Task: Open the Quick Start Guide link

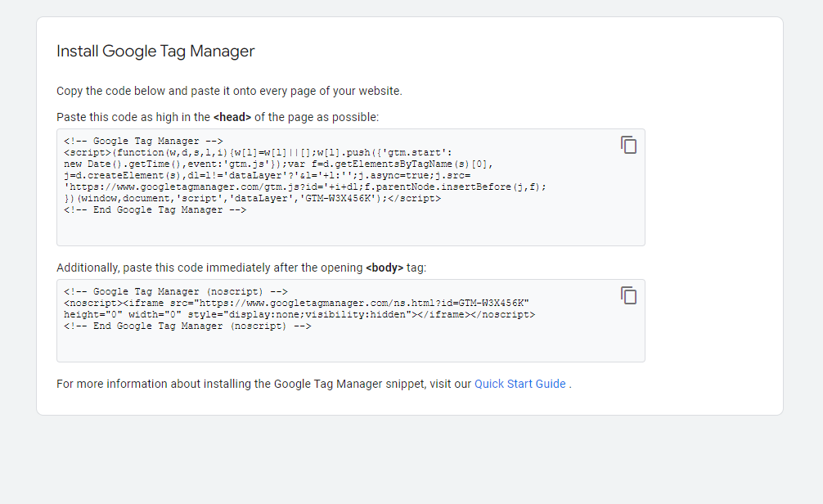Action: (520, 384)
